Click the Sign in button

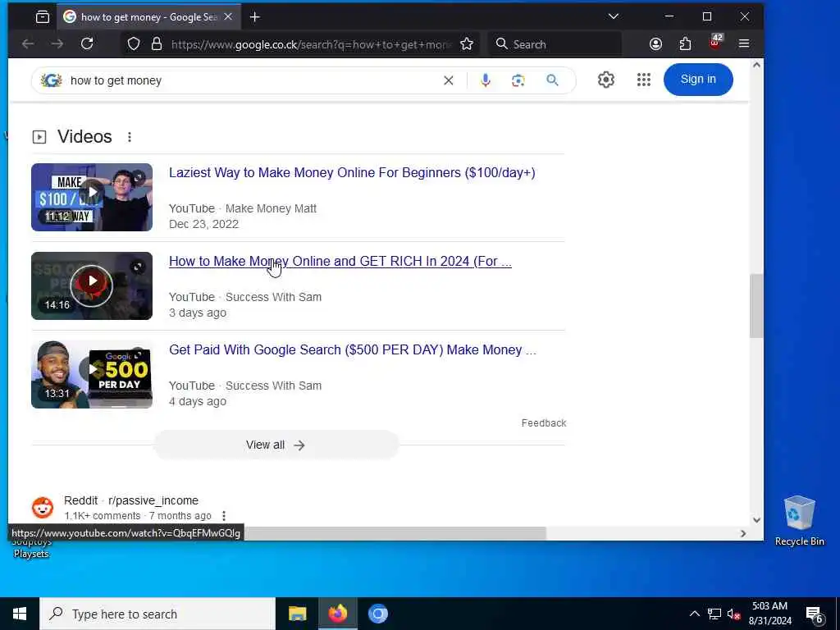(698, 80)
